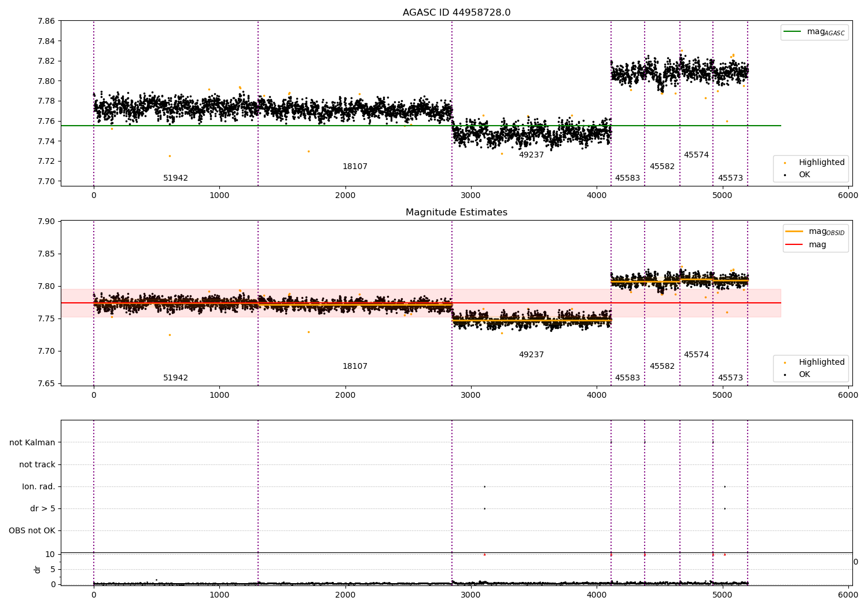Click the title 'AGASC ID 44958728.0'
This screenshot has height=608, width=868.
[x=457, y=13]
